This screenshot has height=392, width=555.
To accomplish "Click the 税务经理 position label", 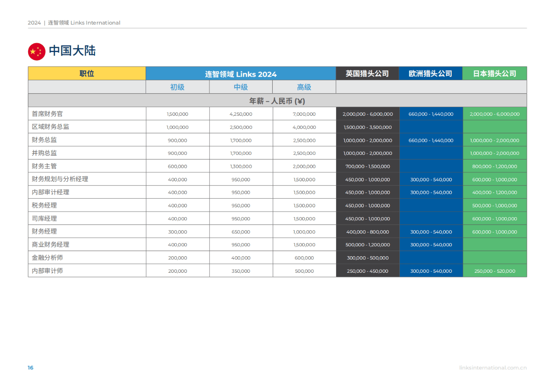I will (44, 205).
